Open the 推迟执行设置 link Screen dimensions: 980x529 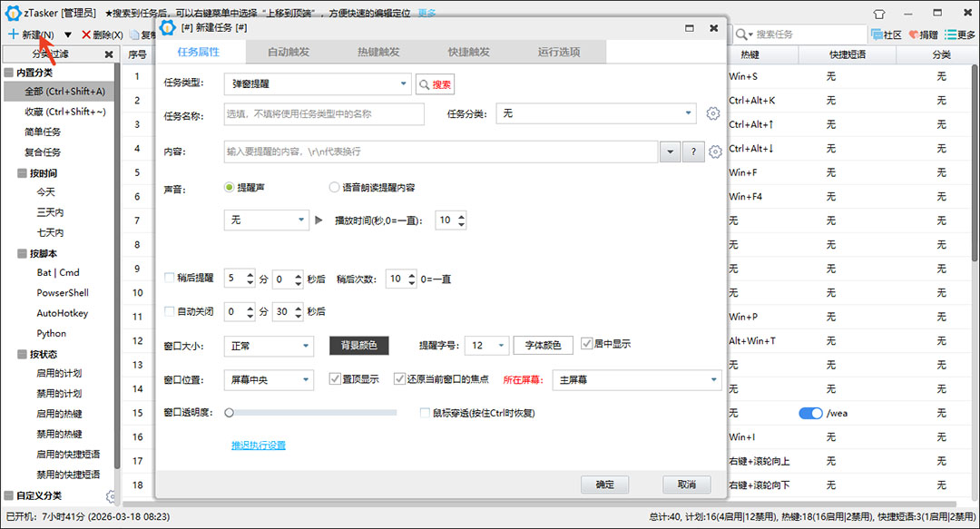(259, 446)
